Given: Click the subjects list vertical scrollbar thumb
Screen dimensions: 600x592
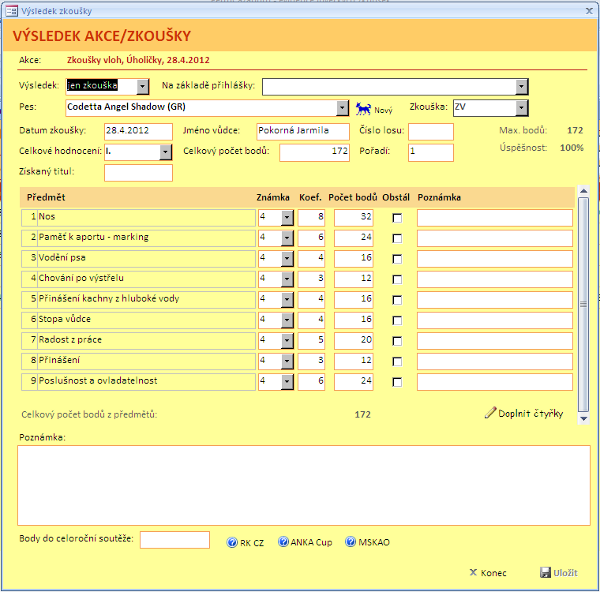Looking at the screenshot, I should pyautogui.click(x=584, y=304).
